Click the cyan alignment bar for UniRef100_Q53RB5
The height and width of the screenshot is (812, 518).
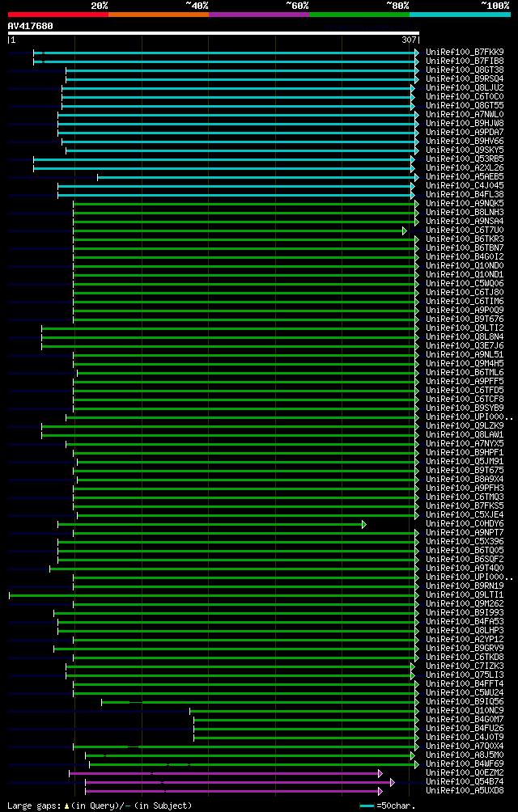click(x=223, y=159)
